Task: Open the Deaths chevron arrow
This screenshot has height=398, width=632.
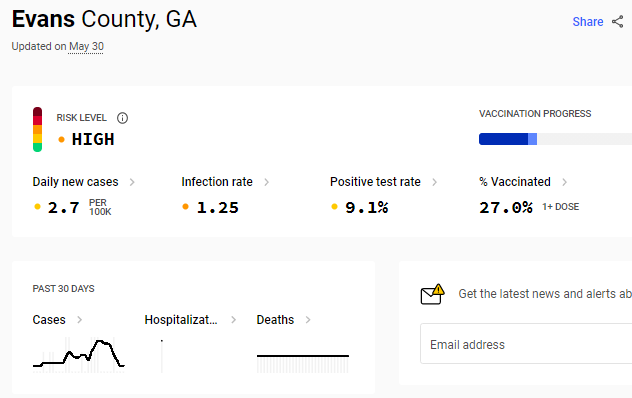Action: pyautogui.click(x=308, y=320)
